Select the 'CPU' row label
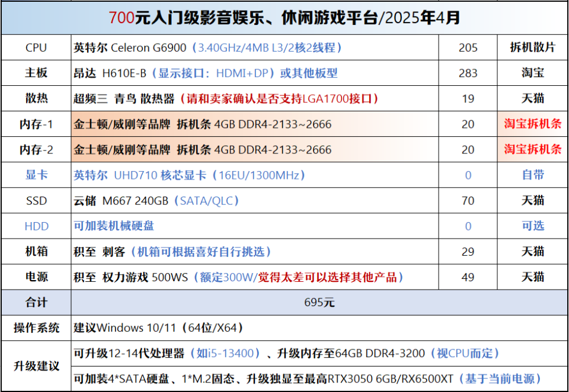Image resolution: width=569 pixels, height=392 pixels. [36, 47]
